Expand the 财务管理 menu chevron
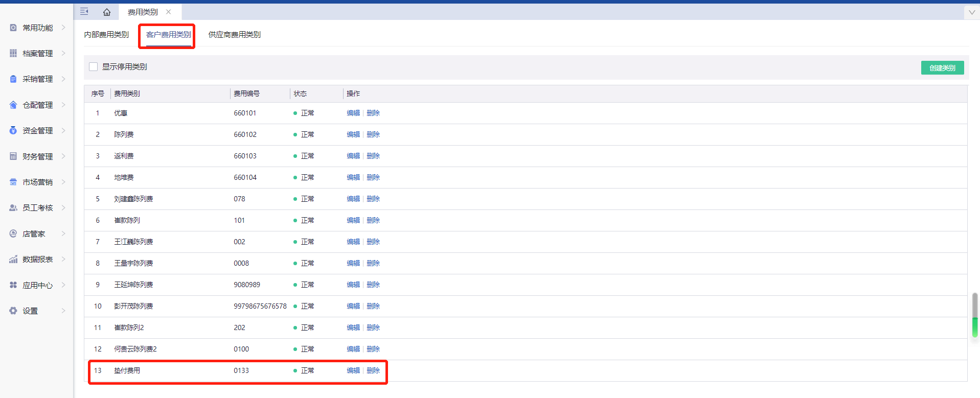 click(x=63, y=156)
